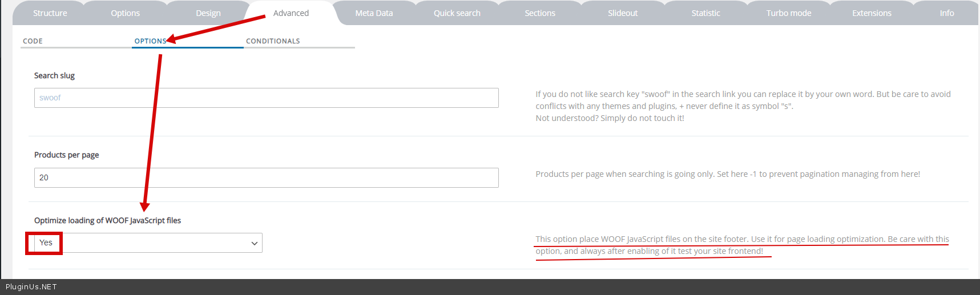Image resolution: width=980 pixels, height=295 pixels.
Task: Go to the Meta Data tab
Action: point(374,13)
